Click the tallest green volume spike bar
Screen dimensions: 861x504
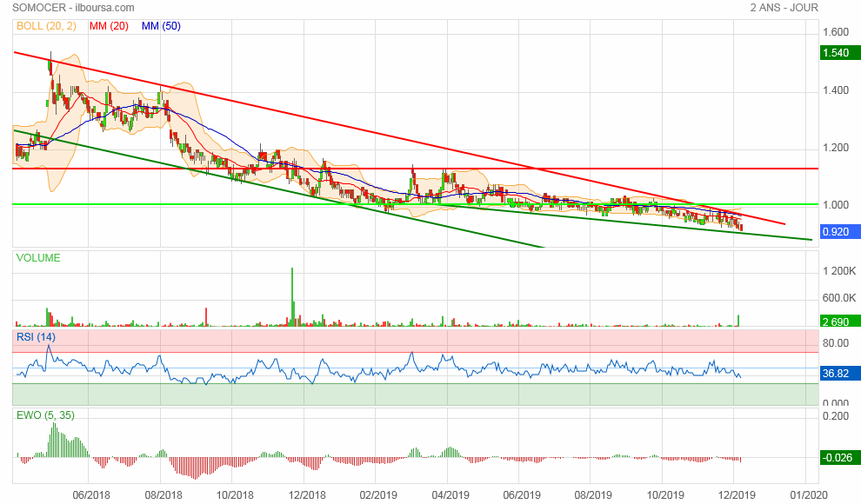pos(292,296)
